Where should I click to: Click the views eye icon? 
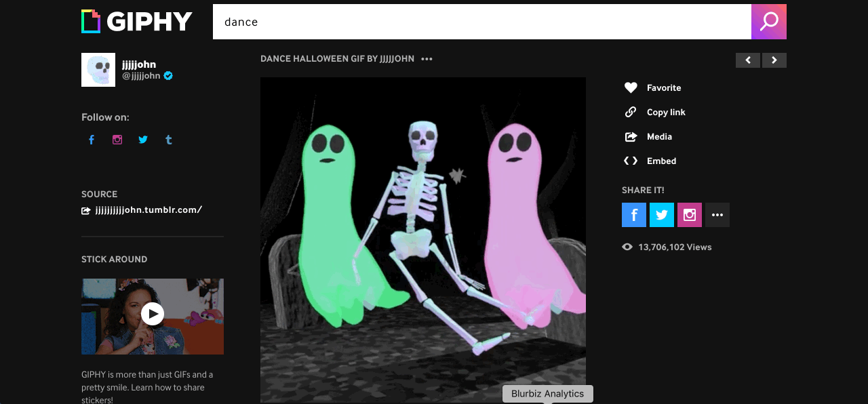tap(627, 247)
